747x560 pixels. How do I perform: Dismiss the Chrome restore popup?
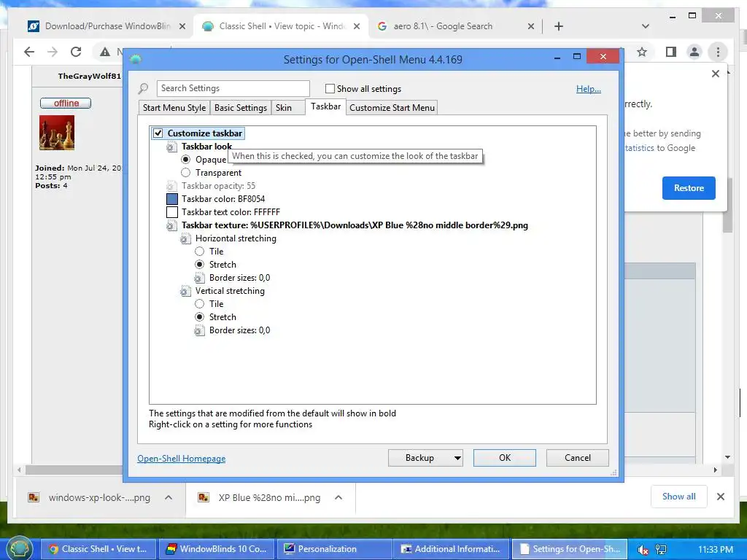coord(716,74)
